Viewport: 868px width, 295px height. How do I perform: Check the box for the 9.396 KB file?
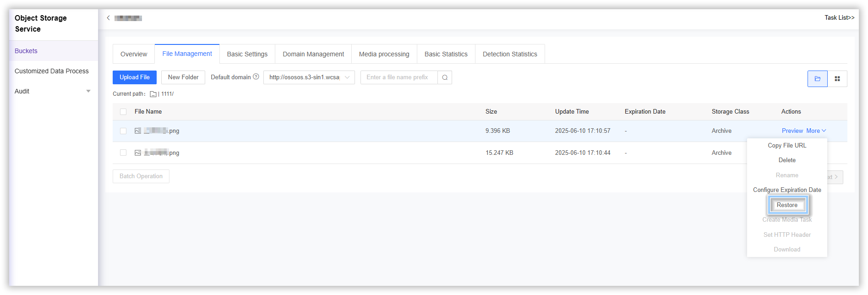coord(123,131)
